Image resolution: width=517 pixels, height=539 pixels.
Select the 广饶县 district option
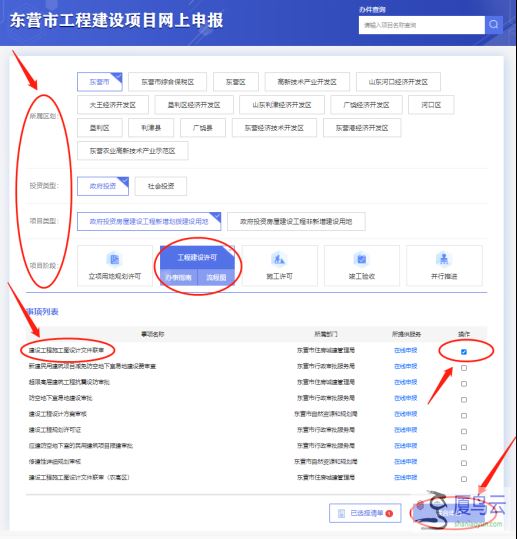202,128
